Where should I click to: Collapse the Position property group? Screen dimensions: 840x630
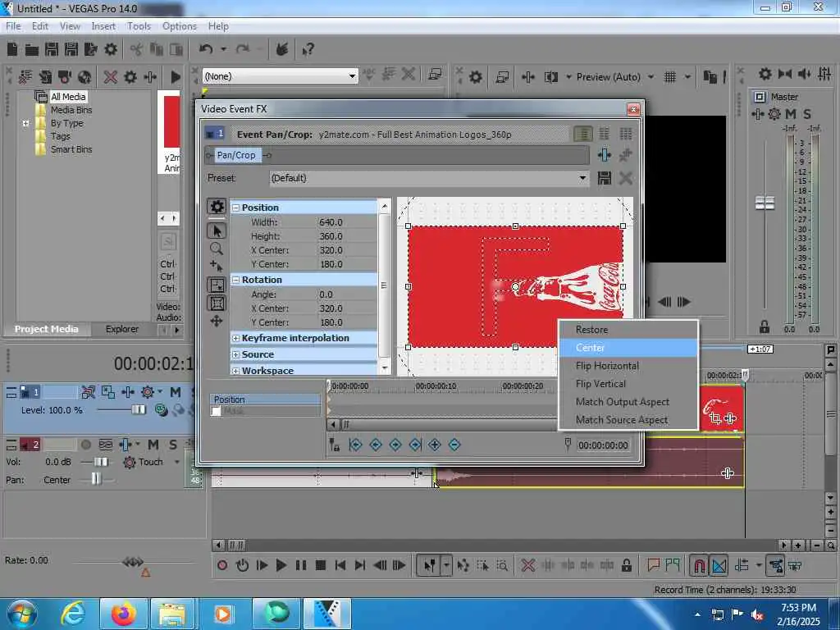(x=235, y=208)
